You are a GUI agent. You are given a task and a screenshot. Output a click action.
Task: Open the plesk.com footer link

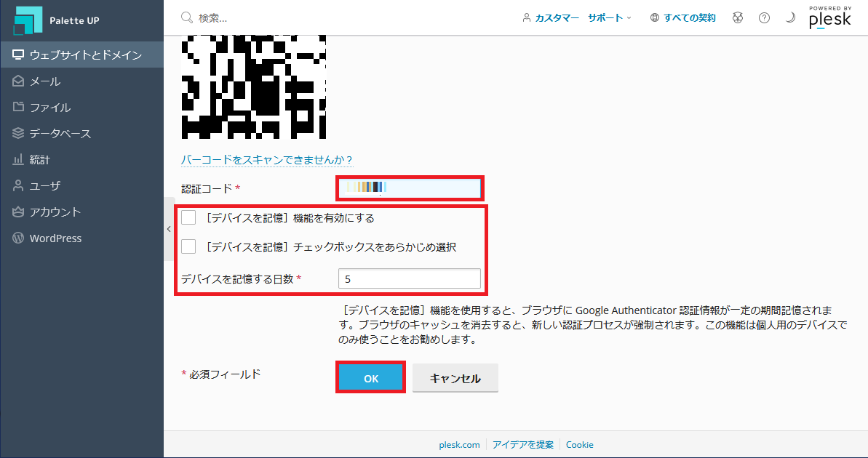[459, 444]
